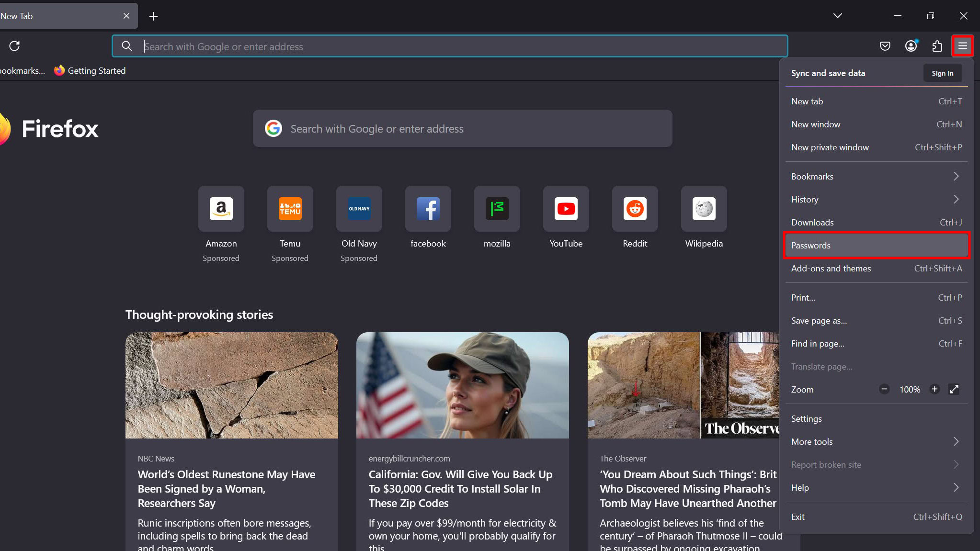The height and width of the screenshot is (551, 980).
Task: Open the Reddit shortcut tile
Action: tap(635, 209)
